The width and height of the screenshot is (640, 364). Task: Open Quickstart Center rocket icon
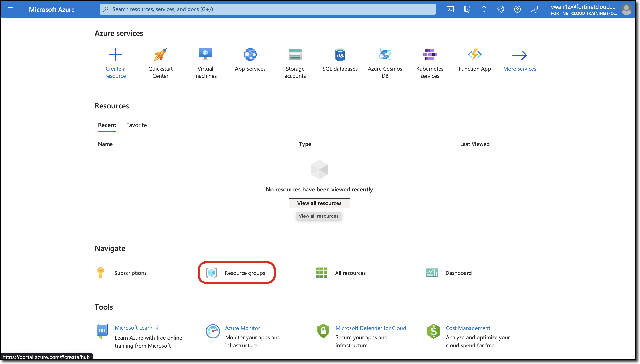tap(160, 55)
